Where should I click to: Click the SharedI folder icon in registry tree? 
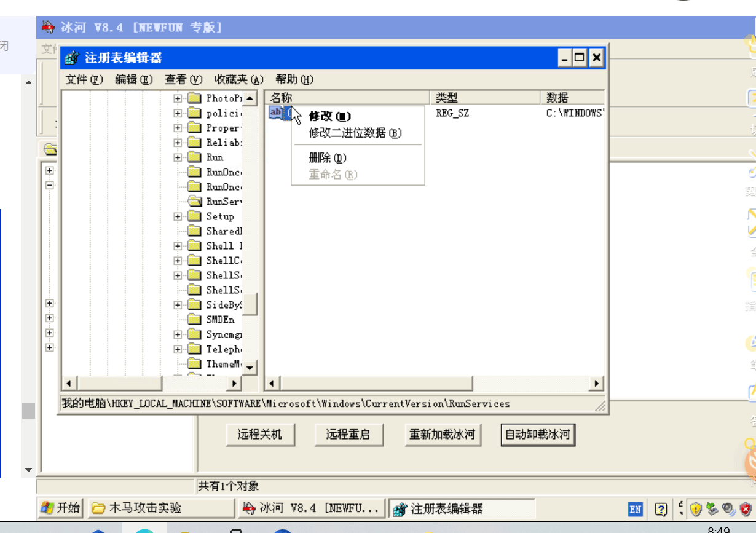click(x=195, y=231)
